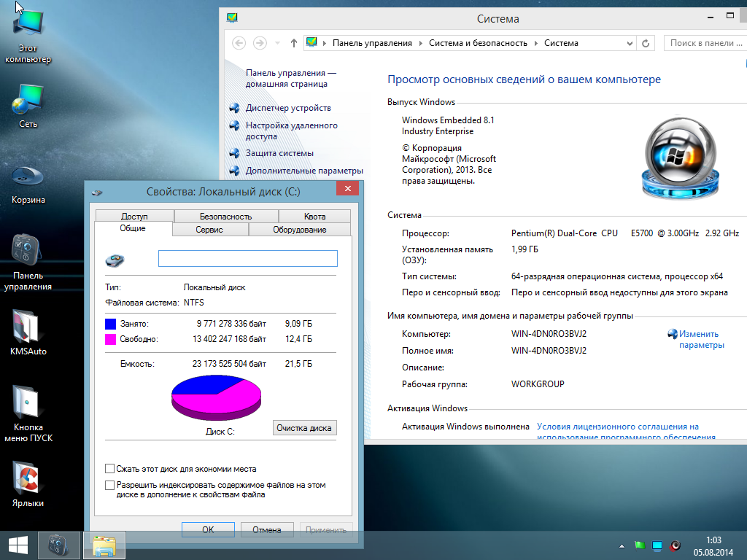Viewport: 747px width, 560px height.
Task: Switch to the Оборудование tab
Action: coord(300,229)
